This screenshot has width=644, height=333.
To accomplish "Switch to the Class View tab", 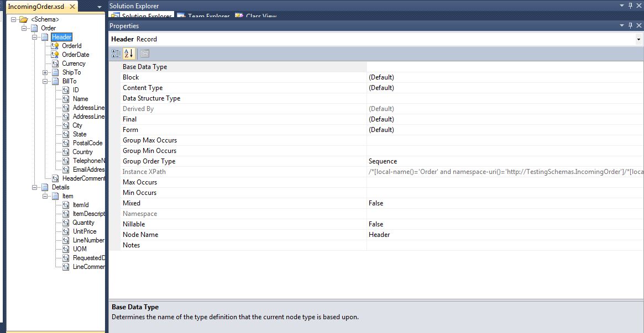I will 256,16.
